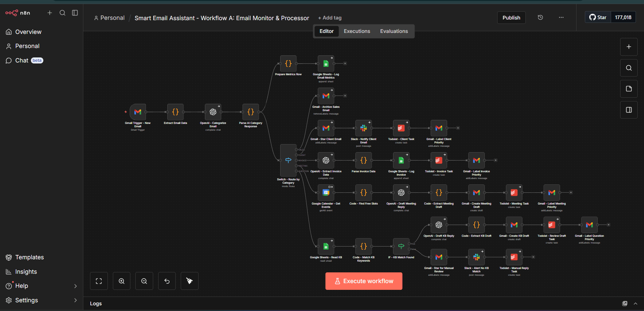Select Google Calendar - Get Events node
The width and height of the screenshot is (644, 311).
[x=326, y=192]
